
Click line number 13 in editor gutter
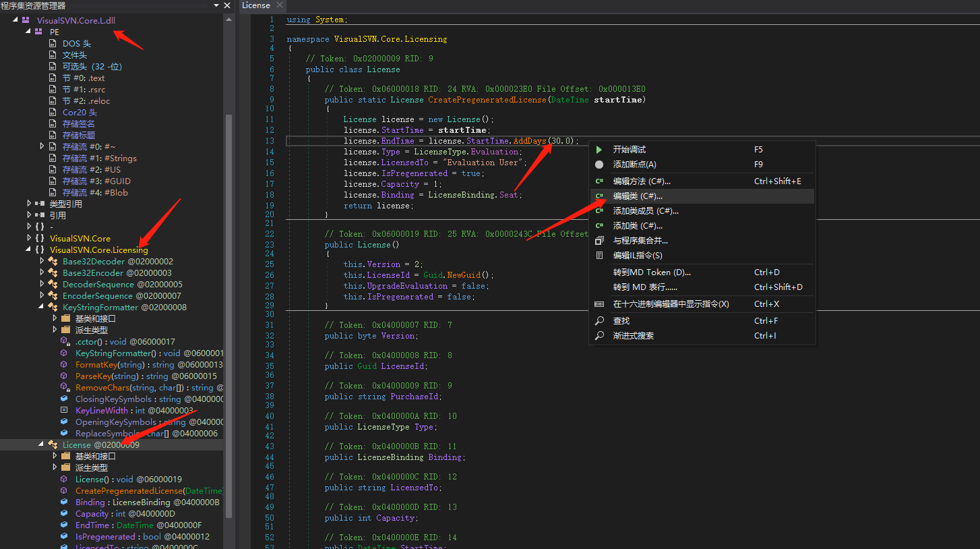click(270, 141)
